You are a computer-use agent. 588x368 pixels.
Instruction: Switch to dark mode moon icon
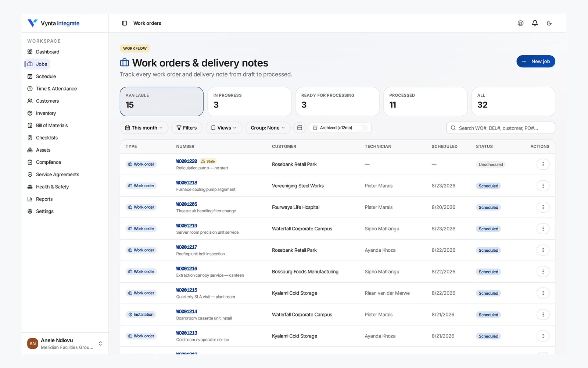pos(549,23)
